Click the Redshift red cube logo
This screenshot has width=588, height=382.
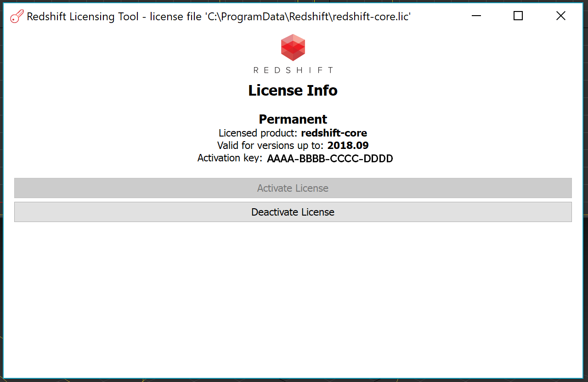pos(293,47)
